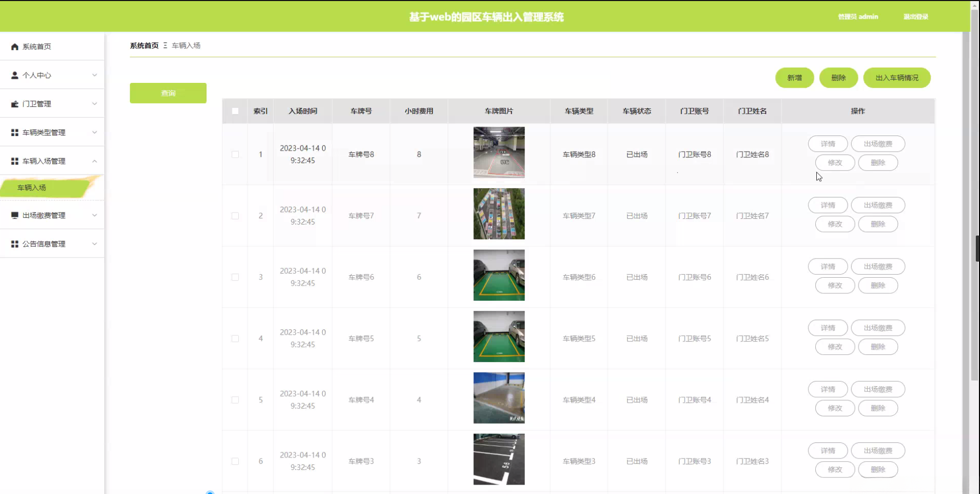This screenshot has width=980, height=494.
Task: Click the person icon for 个人中心
Action: click(x=15, y=75)
